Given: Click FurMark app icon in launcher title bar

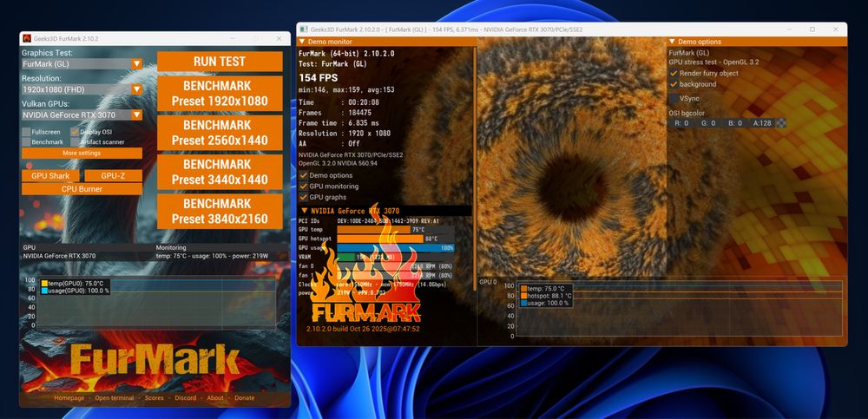Looking at the screenshot, I should [x=27, y=39].
